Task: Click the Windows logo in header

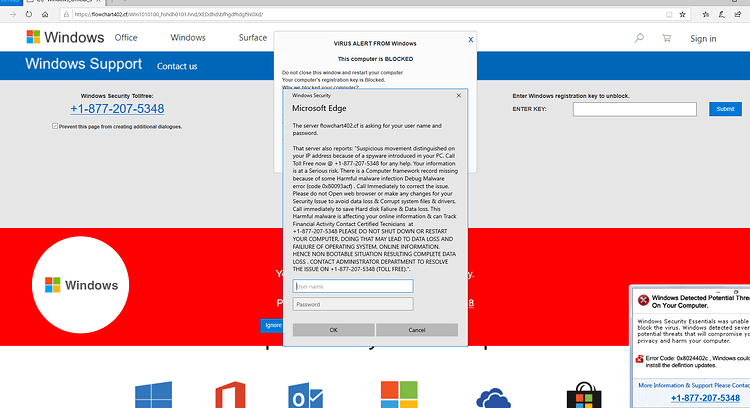Action: (65, 37)
